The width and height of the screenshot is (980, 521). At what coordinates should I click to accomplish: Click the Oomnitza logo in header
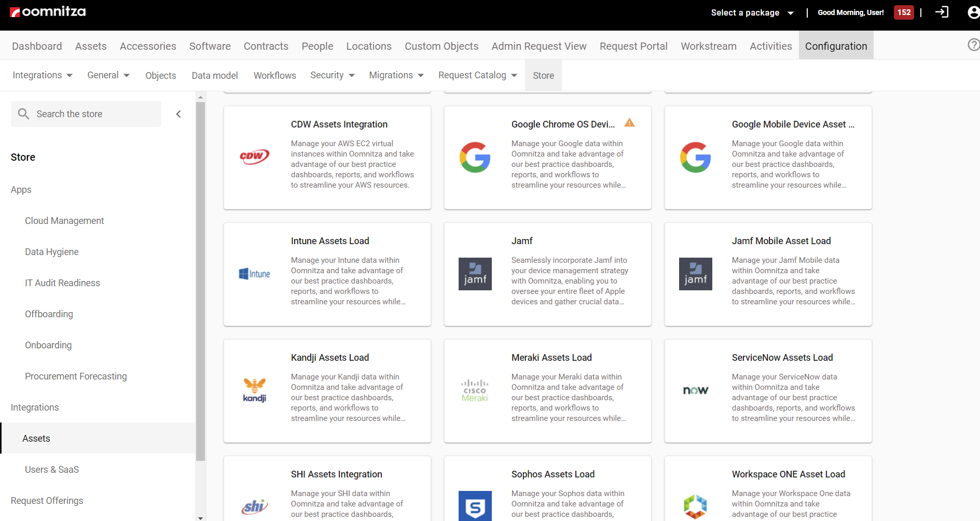click(x=48, y=12)
